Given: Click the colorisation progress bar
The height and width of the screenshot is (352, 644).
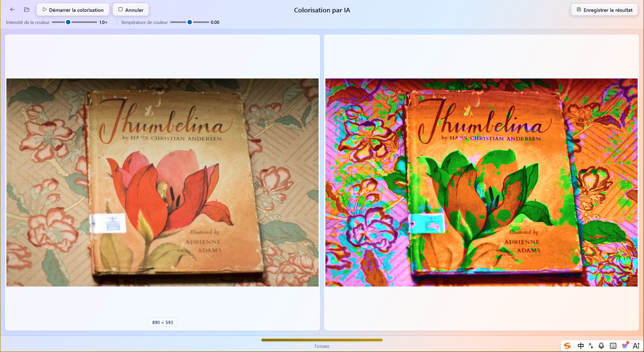Looking at the screenshot, I should coord(322,340).
